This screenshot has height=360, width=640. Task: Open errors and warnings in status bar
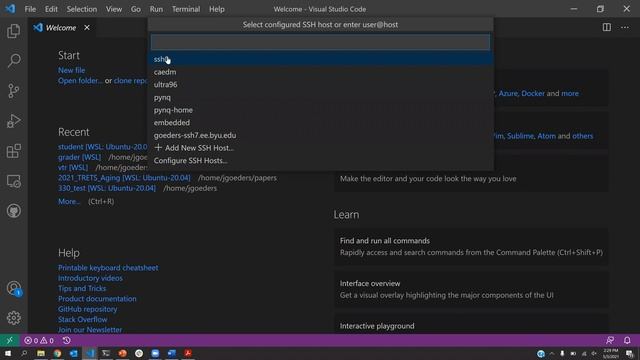39,340
